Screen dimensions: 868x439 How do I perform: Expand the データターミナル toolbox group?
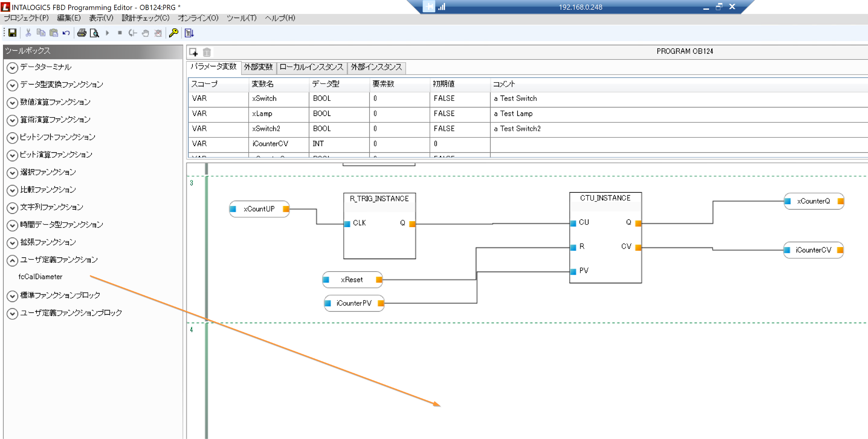(x=12, y=68)
